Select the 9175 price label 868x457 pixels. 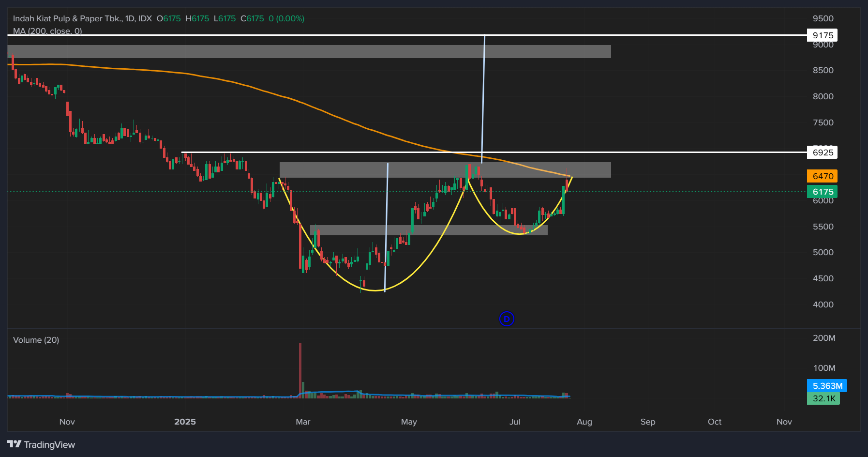[x=823, y=35]
